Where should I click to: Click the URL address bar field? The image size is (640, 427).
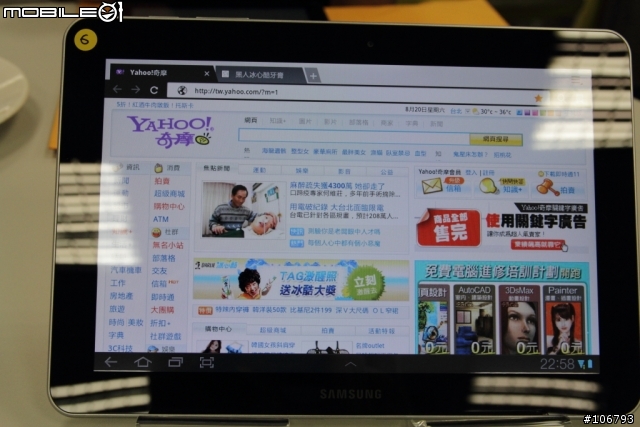[x=351, y=93]
